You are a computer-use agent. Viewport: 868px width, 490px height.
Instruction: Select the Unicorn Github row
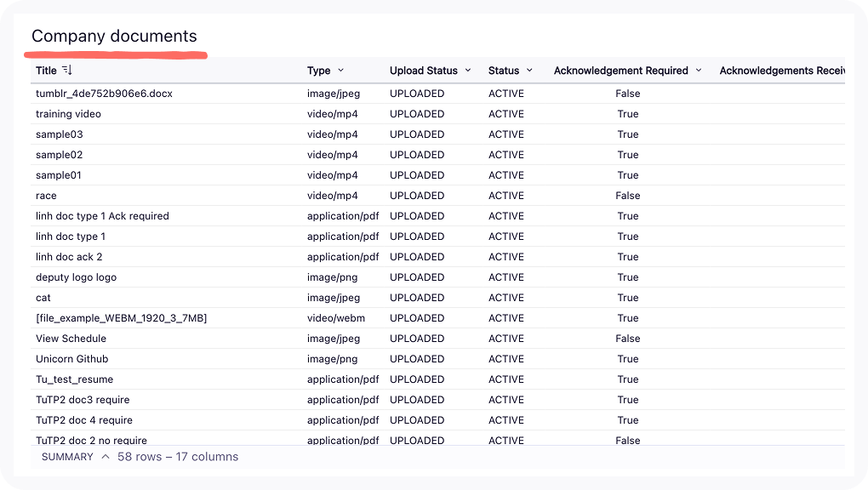[71, 359]
